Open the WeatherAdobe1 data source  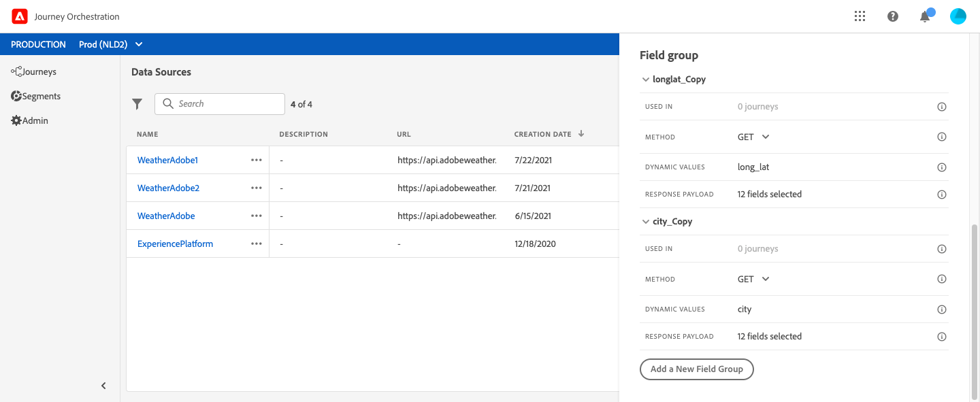167,160
